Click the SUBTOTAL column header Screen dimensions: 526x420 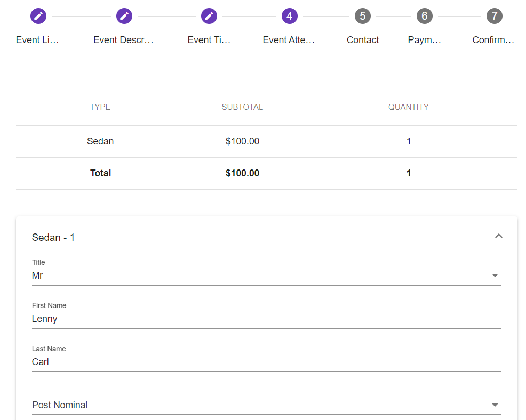pyautogui.click(x=242, y=107)
